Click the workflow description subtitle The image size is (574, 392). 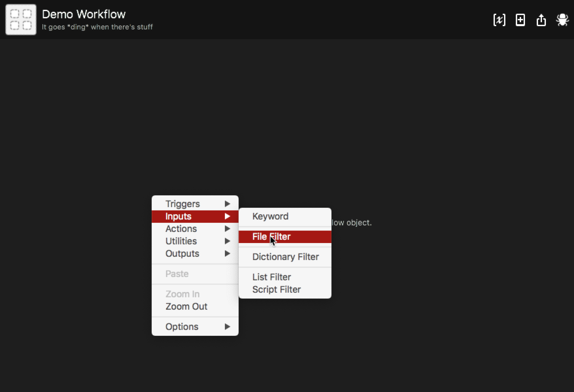97,27
